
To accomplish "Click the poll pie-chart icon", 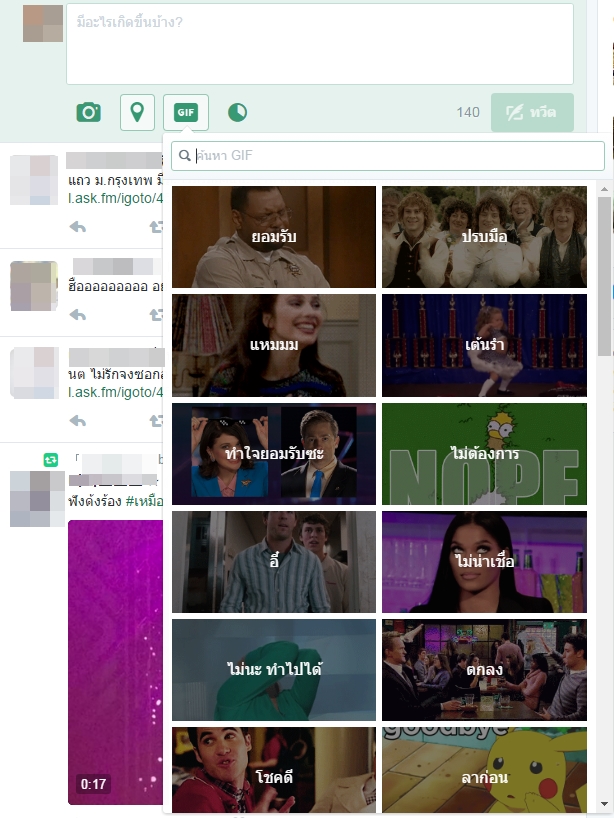I will (x=237, y=112).
